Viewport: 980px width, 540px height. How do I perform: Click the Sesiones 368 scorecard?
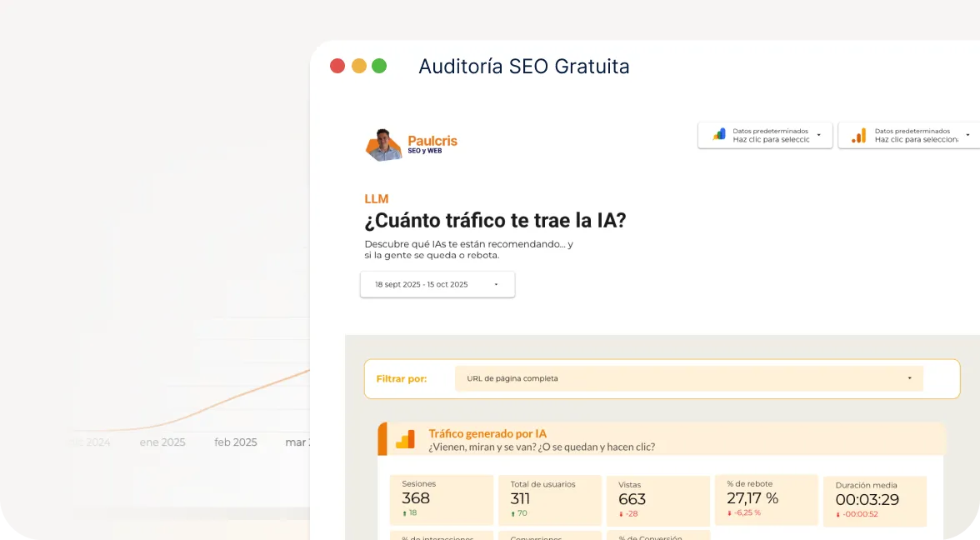coord(441,500)
